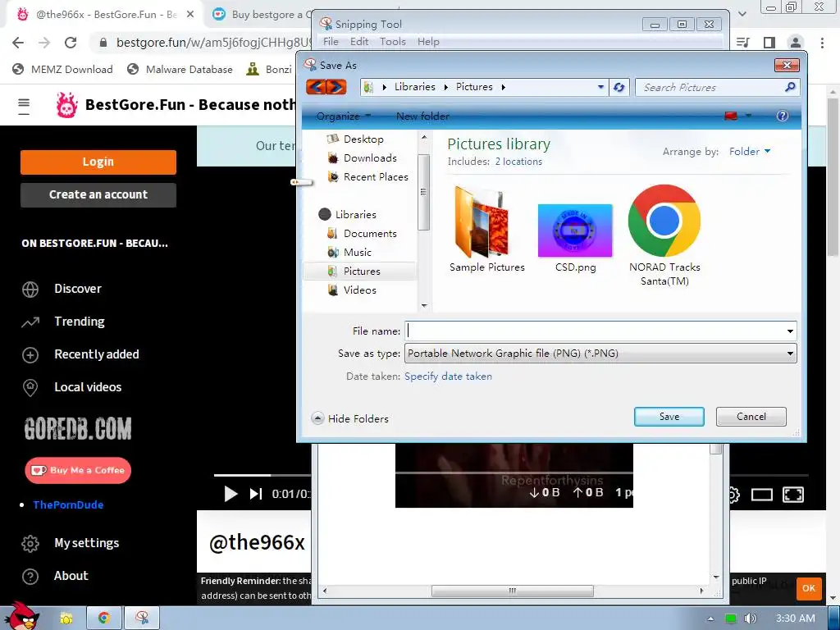
Task: Select NORAD Tracks Santa(TM) shortcut
Action: (x=664, y=235)
